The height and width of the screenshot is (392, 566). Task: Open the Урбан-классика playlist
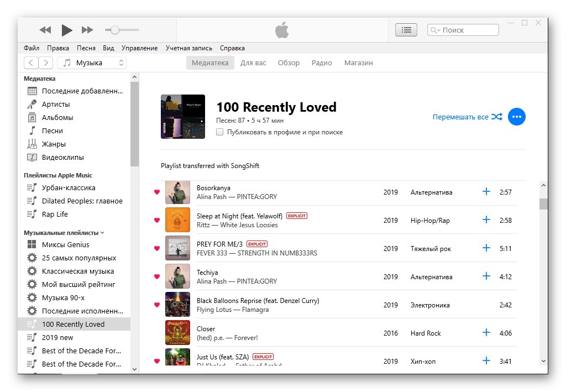tap(75, 187)
